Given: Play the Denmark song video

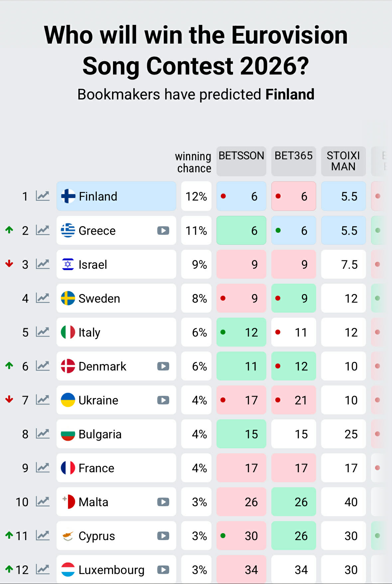Looking at the screenshot, I should 163,366.
